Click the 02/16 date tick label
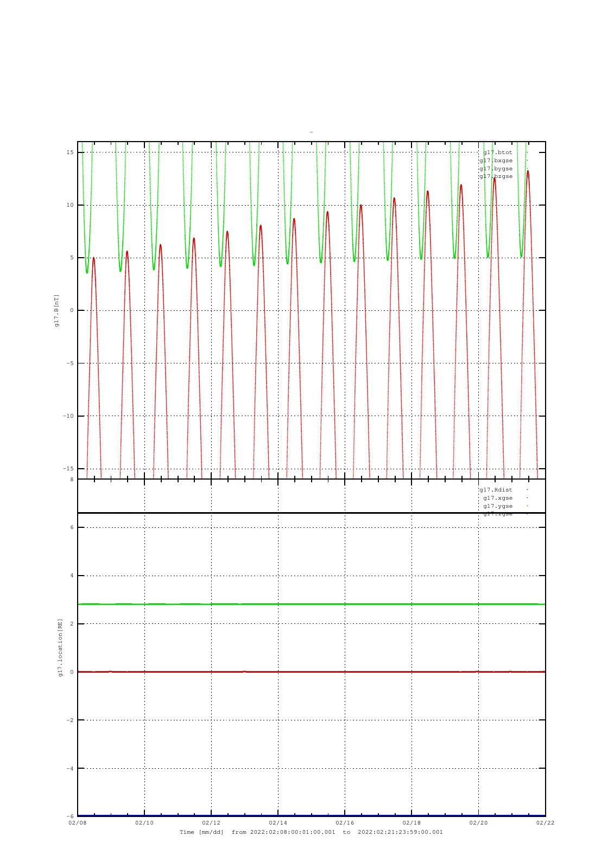614x868 pixels. (345, 823)
